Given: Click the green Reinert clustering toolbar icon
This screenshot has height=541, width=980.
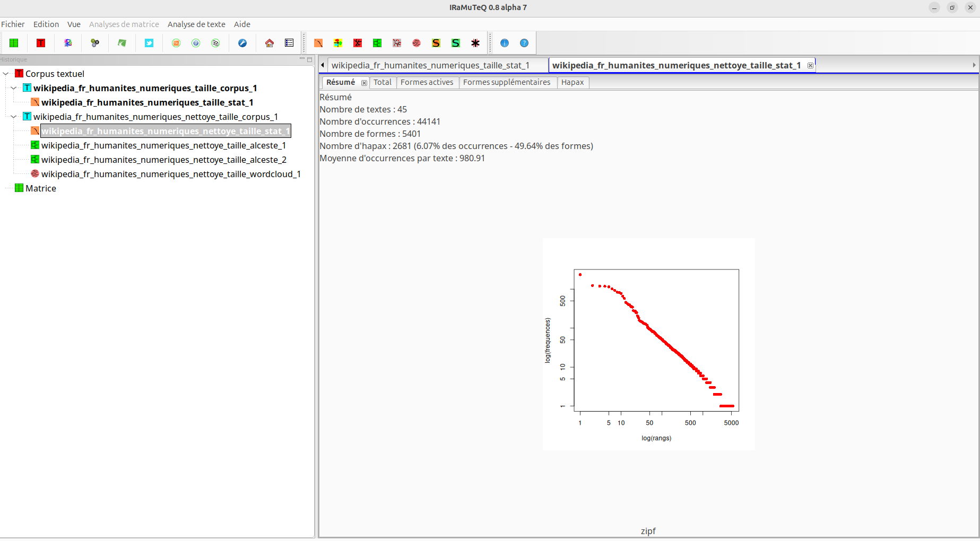Looking at the screenshot, I should click(377, 43).
